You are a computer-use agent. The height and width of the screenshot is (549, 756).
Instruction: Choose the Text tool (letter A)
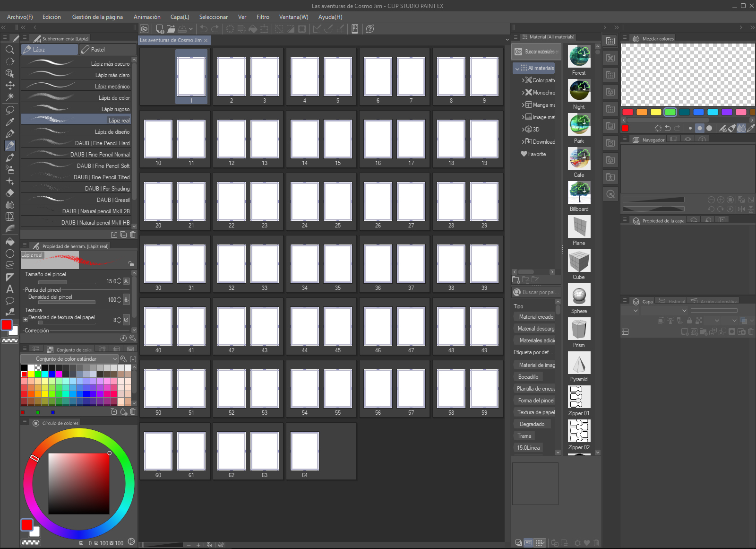(x=9, y=289)
